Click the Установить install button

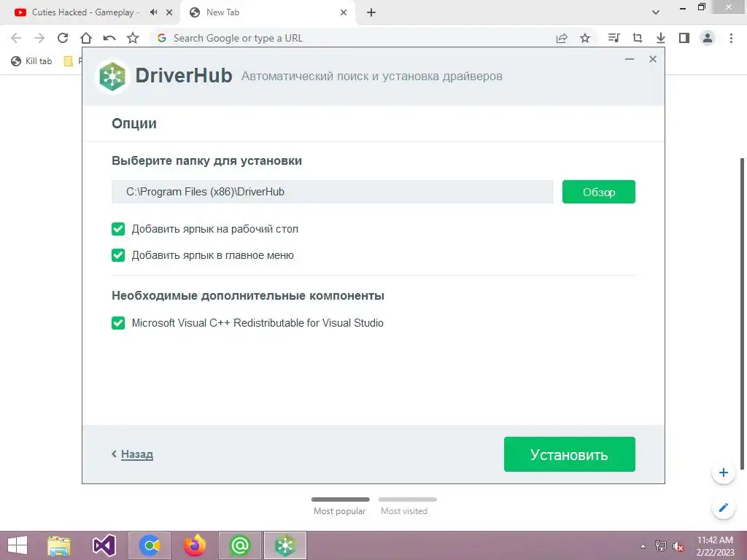point(569,454)
